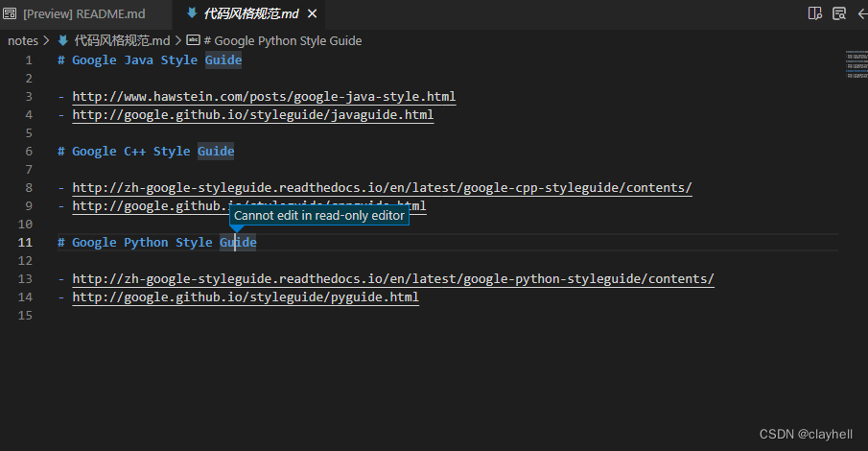
Task: Open the pyguide.html styleguide link
Action: [x=246, y=297]
